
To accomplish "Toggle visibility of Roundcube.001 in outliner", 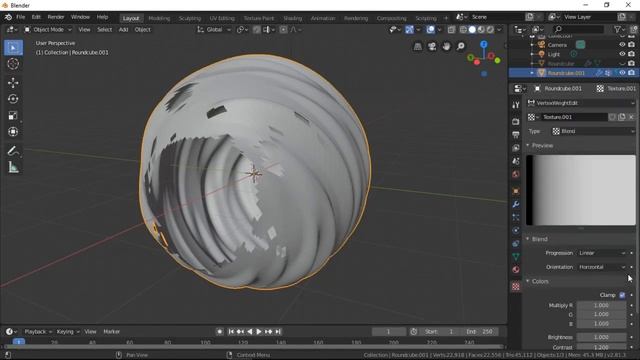I will [x=622, y=73].
